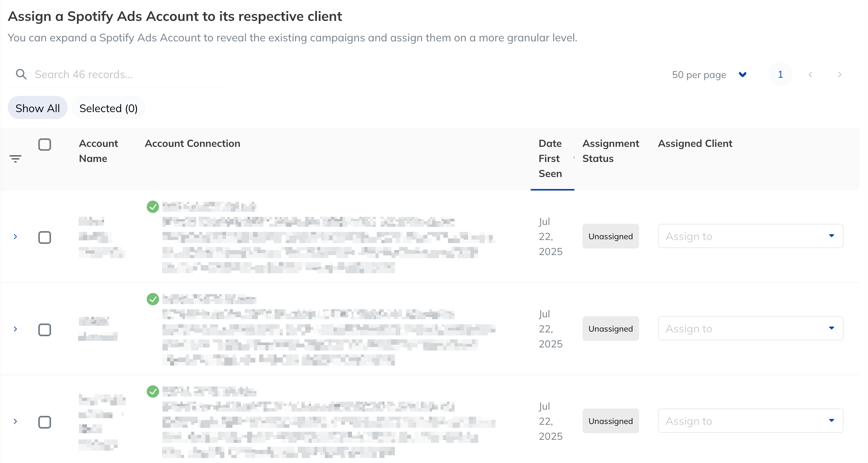Go to previous page arrow
This screenshot has width=868, height=463.
point(810,74)
